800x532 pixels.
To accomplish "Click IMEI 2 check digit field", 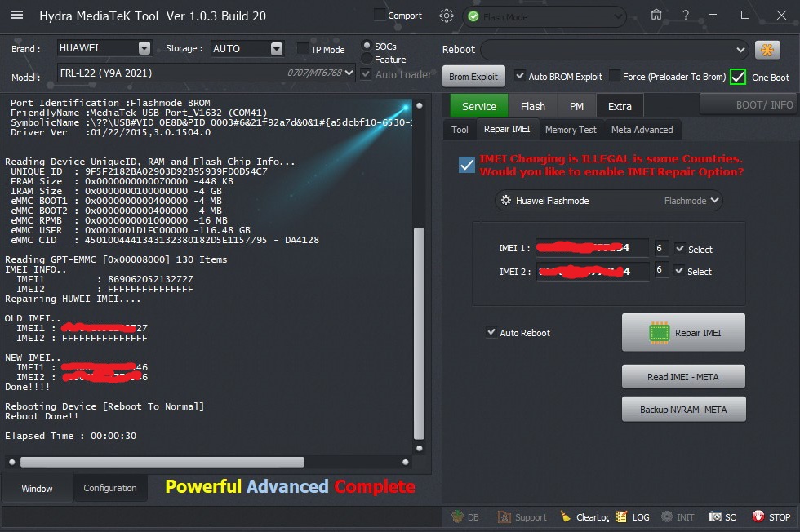I will (660, 269).
